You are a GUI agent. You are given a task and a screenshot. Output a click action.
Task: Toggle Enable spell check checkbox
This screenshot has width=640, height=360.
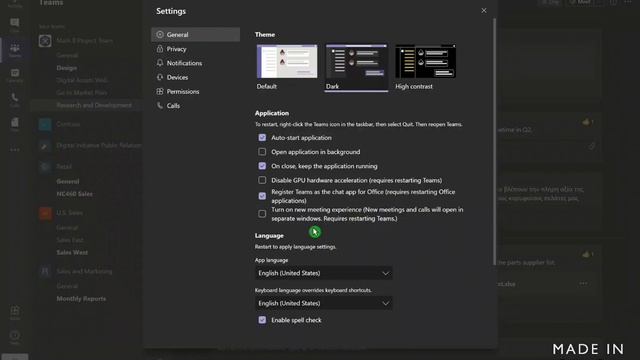coord(262,320)
